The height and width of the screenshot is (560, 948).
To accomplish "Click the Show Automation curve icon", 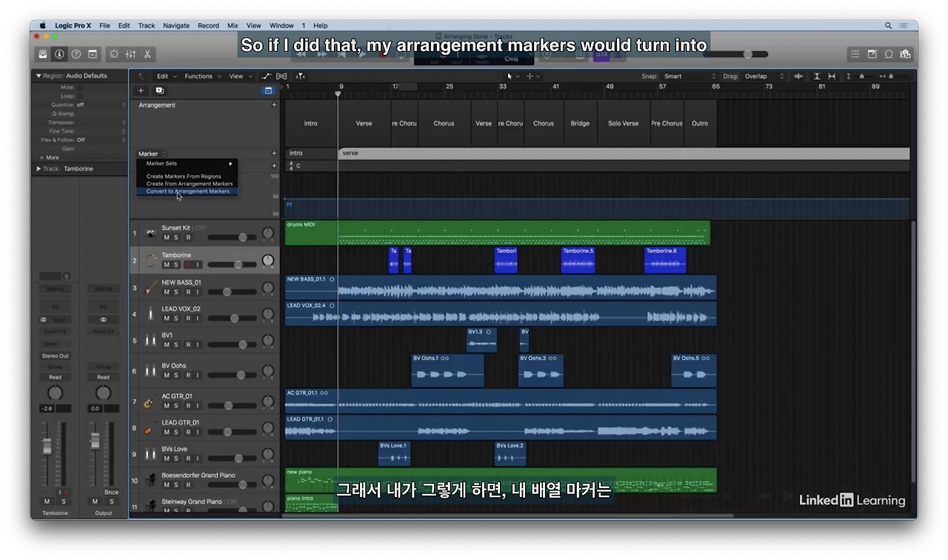I will point(267,76).
